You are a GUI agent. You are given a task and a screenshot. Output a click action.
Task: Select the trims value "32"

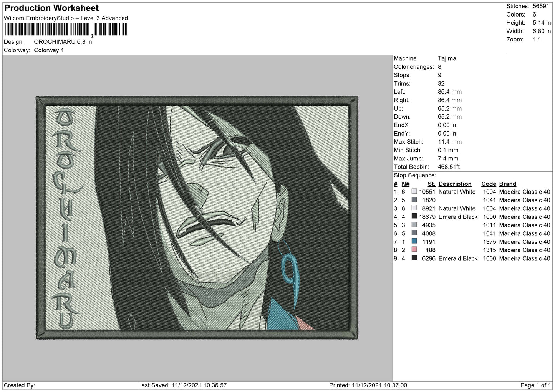[441, 84]
